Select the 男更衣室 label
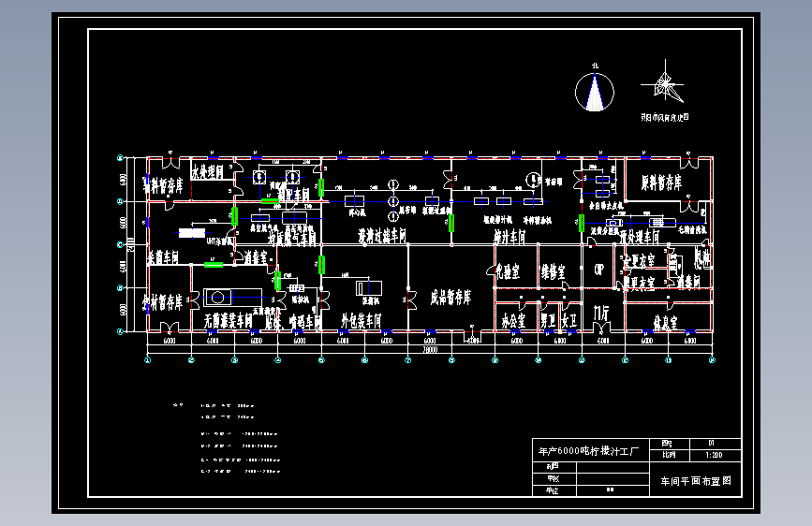Screen dimensions: 812x526 point(639,284)
